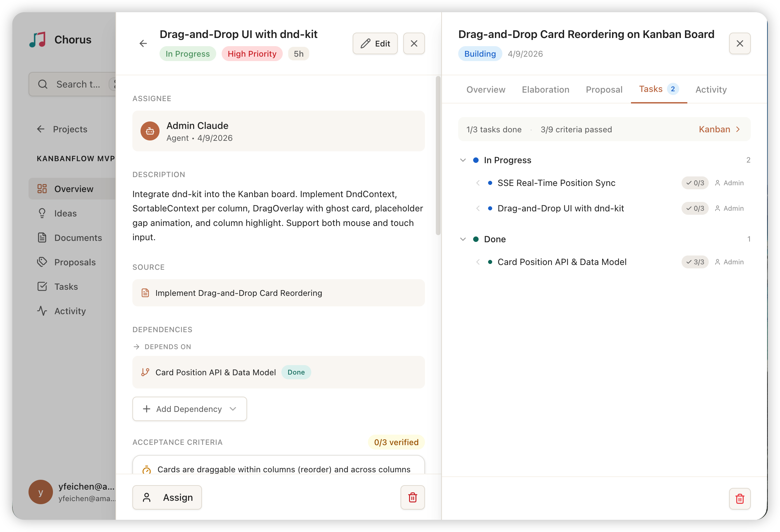Click the source document icon
Viewport: 780px width, 532px height.
145,293
